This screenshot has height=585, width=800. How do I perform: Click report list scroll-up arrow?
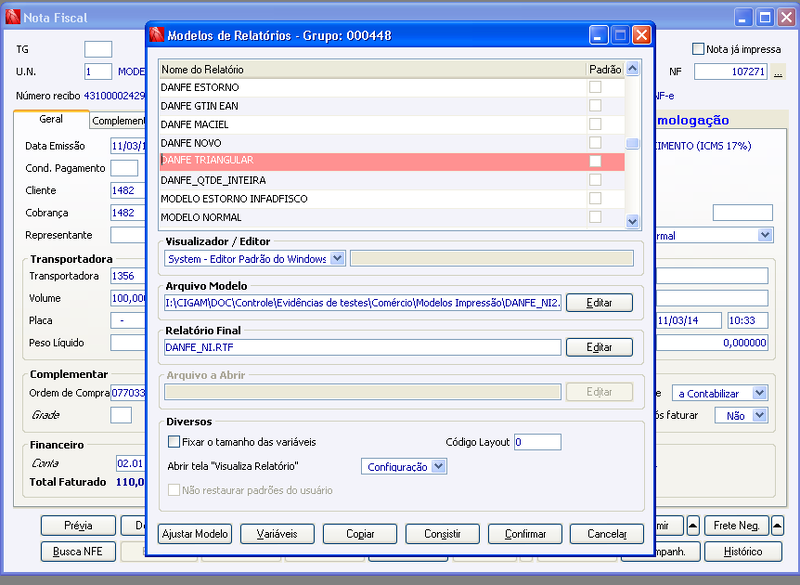pos(632,68)
